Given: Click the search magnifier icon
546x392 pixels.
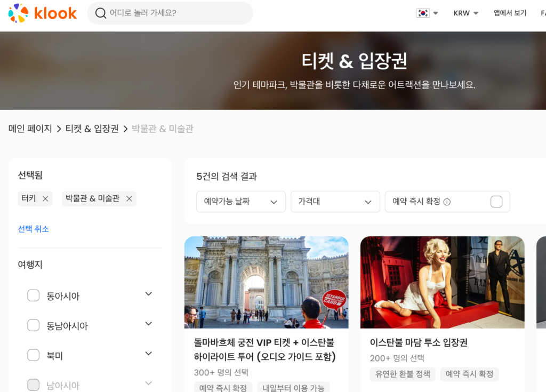Looking at the screenshot, I should pos(100,13).
